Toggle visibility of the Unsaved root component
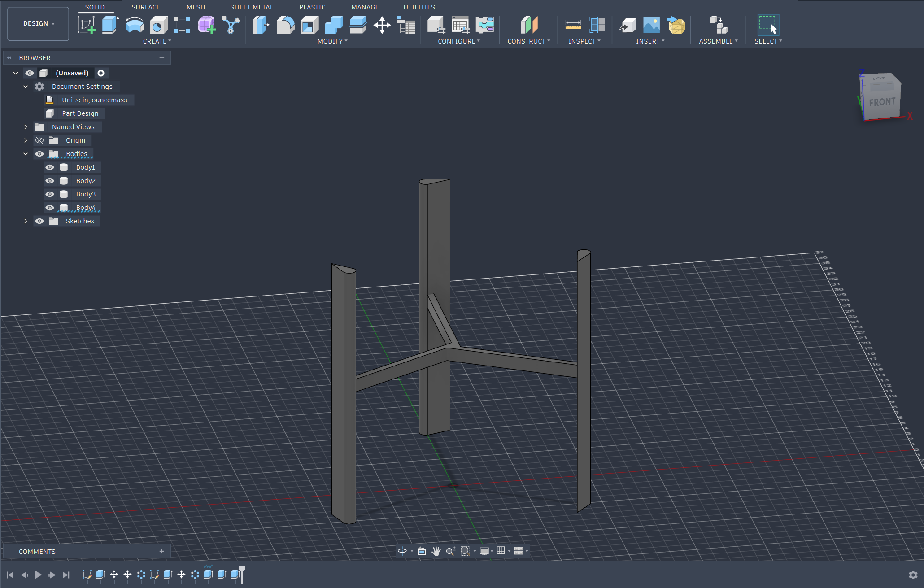 tap(30, 73)
